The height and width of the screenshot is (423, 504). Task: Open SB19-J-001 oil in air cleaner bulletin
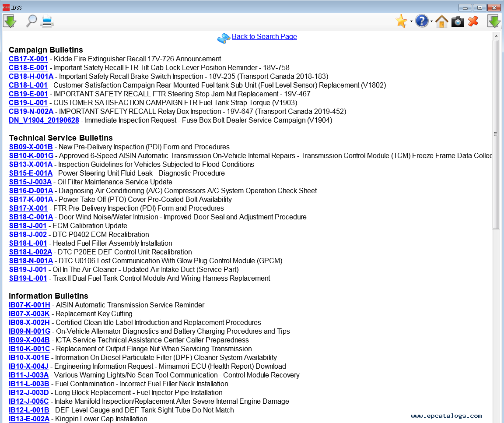coord(28,270)
